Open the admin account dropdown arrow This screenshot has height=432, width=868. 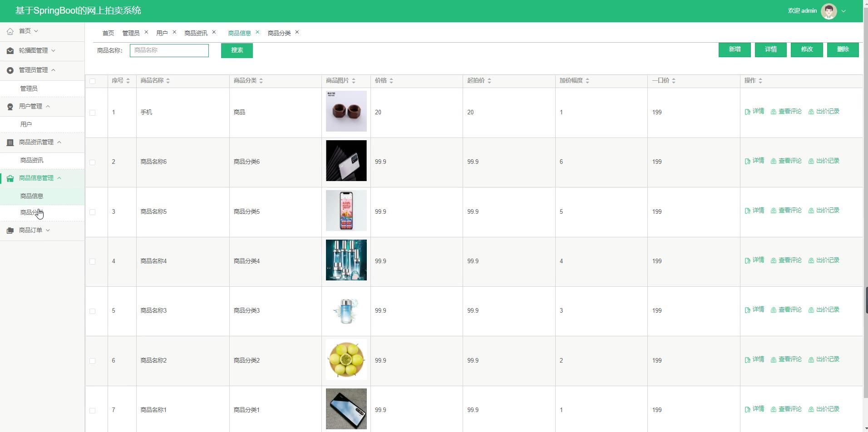point(843,11)
